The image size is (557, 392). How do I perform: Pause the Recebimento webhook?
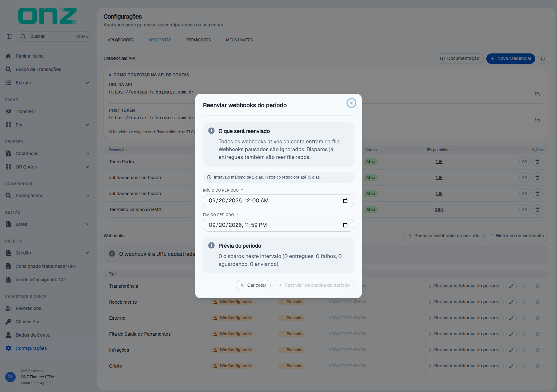(x=537, y=302)
